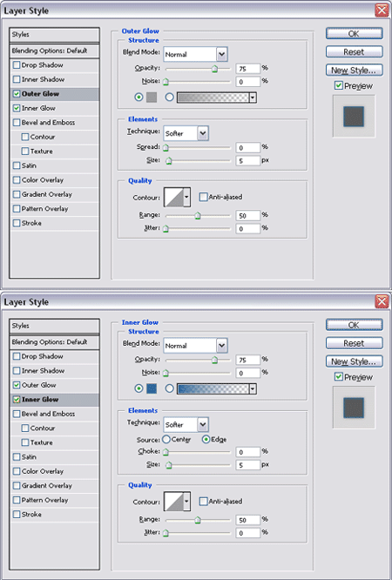The height and width of the screenshot is (580, 392).
Task: Open the Outer Glow contour picker thumbnail
Action: 174,197
